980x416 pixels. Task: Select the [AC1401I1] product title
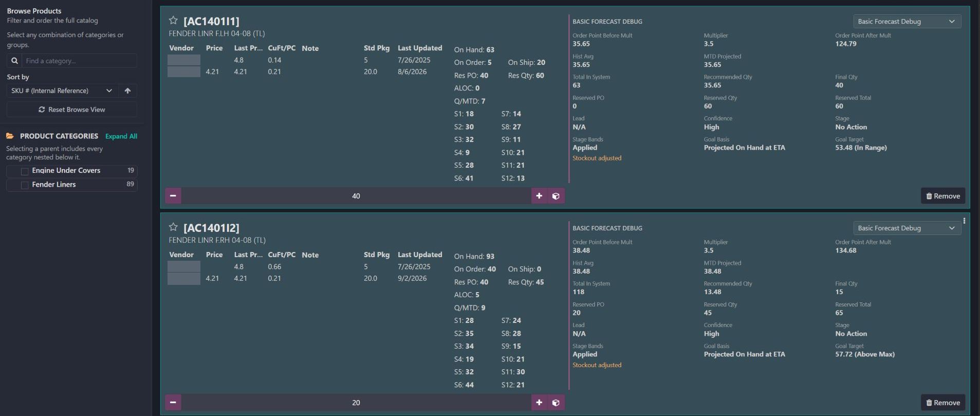211,21
